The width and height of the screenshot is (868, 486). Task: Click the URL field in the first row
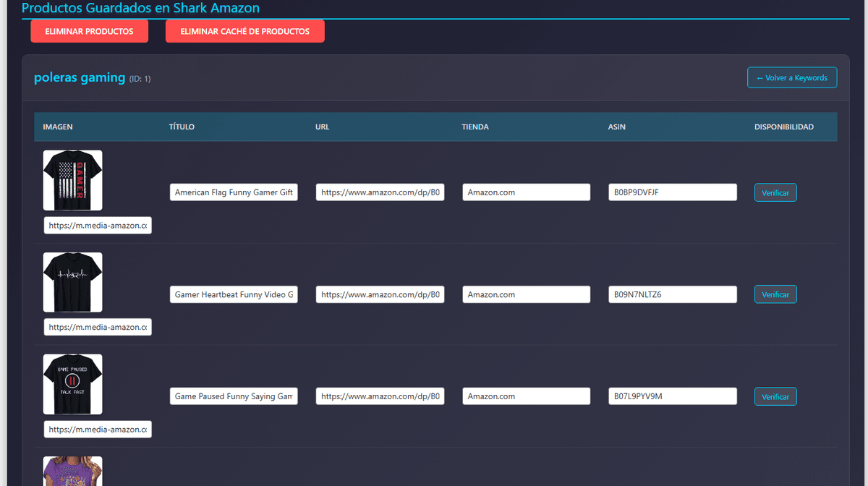(380, 192)
